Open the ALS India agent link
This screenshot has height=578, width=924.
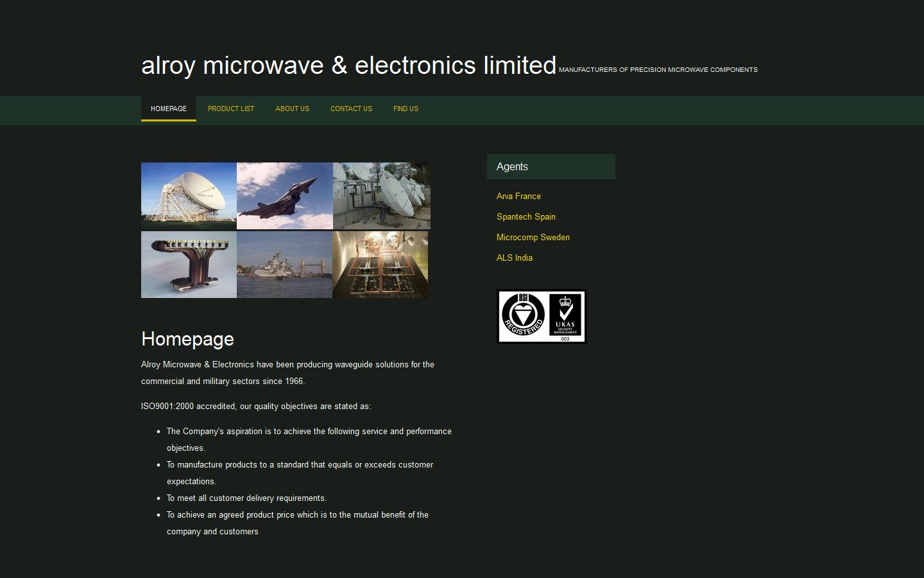click(514, 258)
